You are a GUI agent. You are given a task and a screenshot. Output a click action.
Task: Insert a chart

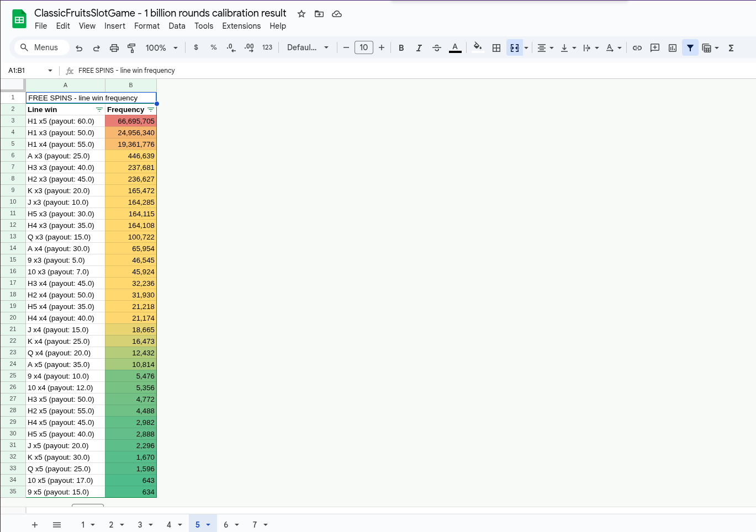(x=673, y=48)
